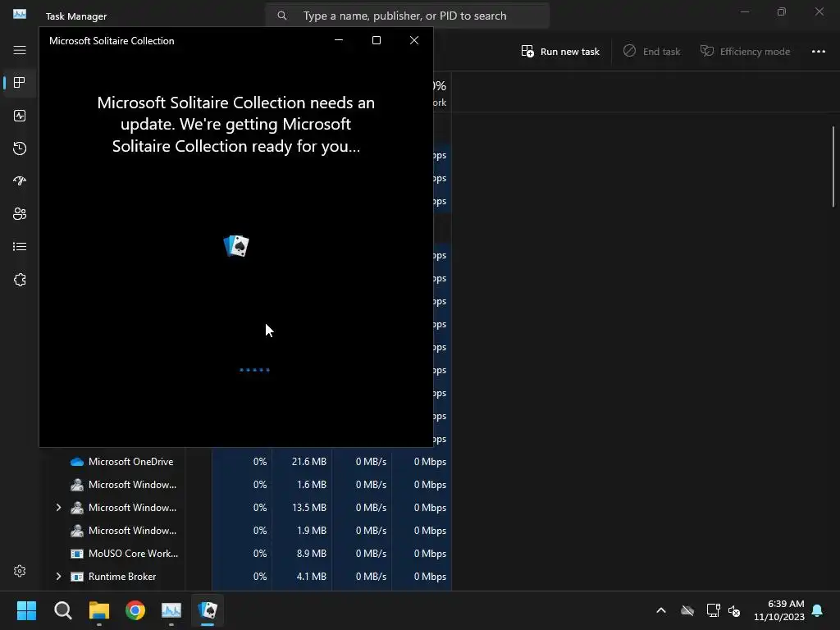Switch to the Processes page in sidebar
The image size is (840, 630).
pos(20,83)
